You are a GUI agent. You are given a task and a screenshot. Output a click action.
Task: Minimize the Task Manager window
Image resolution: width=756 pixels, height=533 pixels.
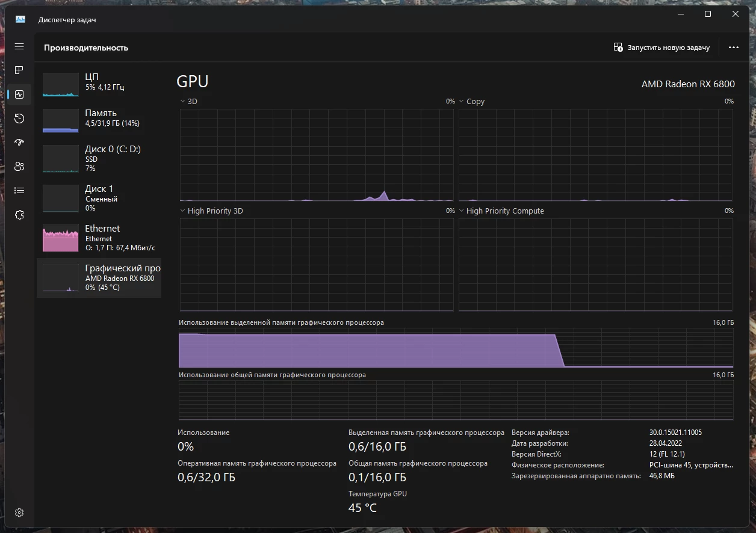point(680,14)
